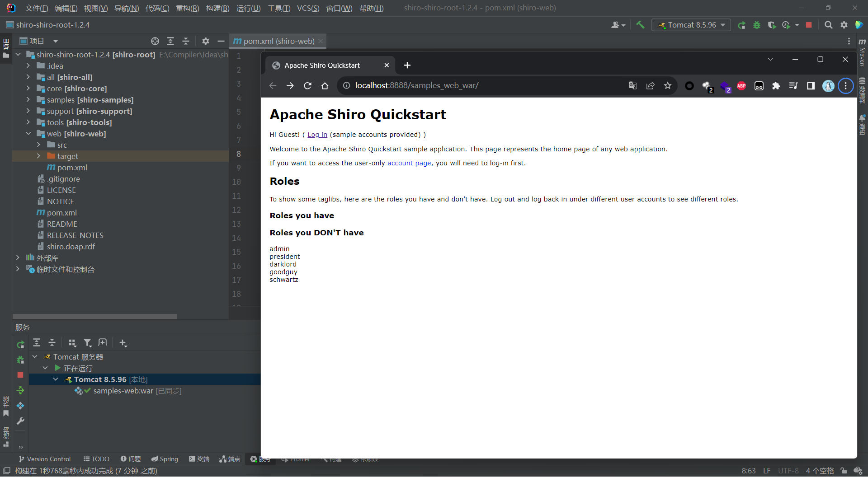Rerun Tomcat 8.5.96 from main toolbar

(x=741, y=25)
